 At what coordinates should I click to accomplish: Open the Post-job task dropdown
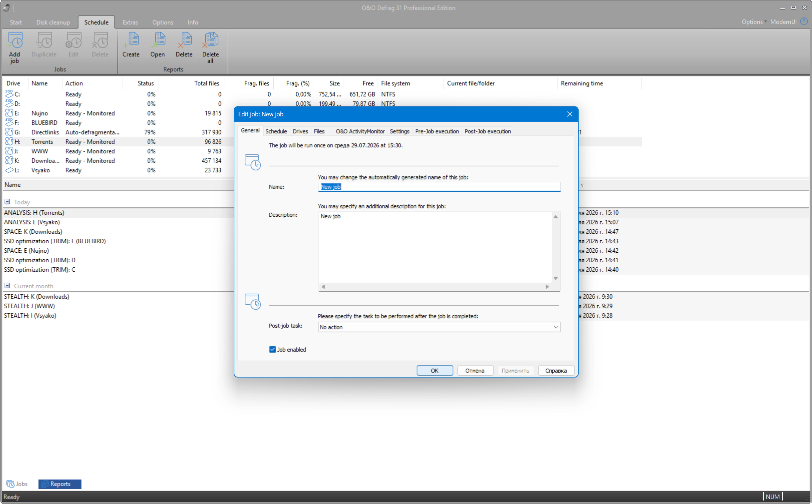(439, 327)
